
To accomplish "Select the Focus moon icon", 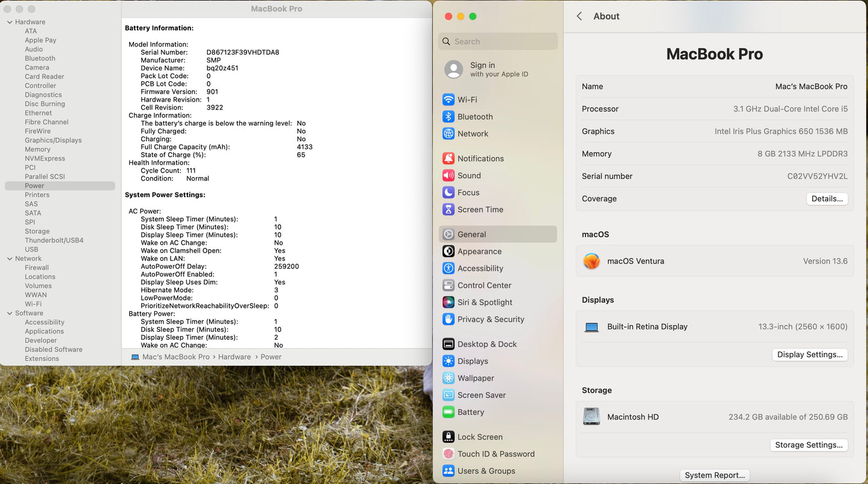I will point(448,192).
